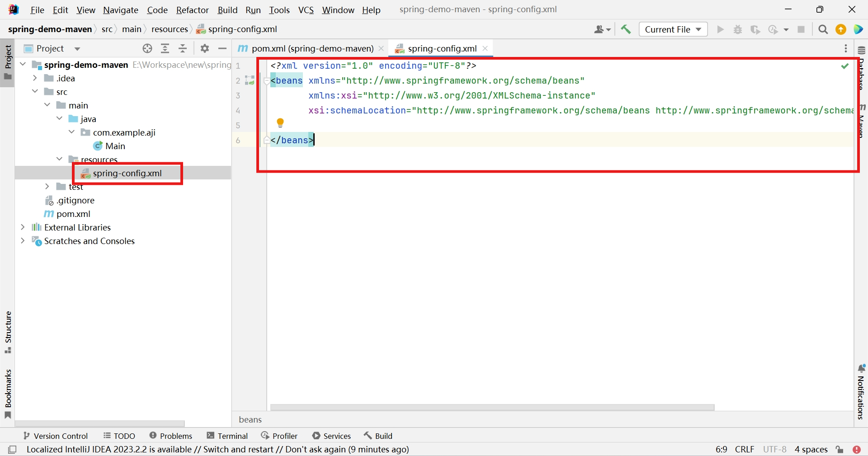Image resolution: width=868 pixels, height=456 pixels.
Task: Open the JetBrains Toolbox colorful icon
Action: 859,29
